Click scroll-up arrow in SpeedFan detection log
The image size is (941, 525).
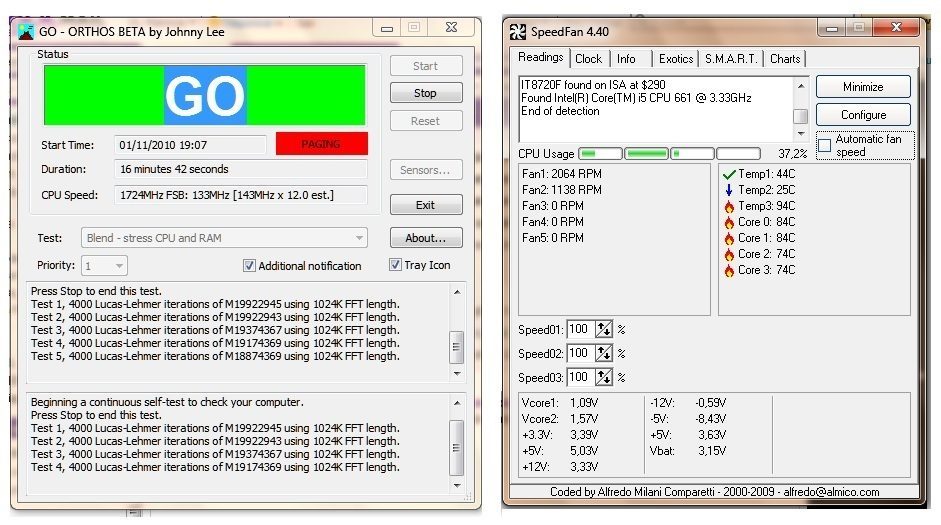(x=801, y=86)
